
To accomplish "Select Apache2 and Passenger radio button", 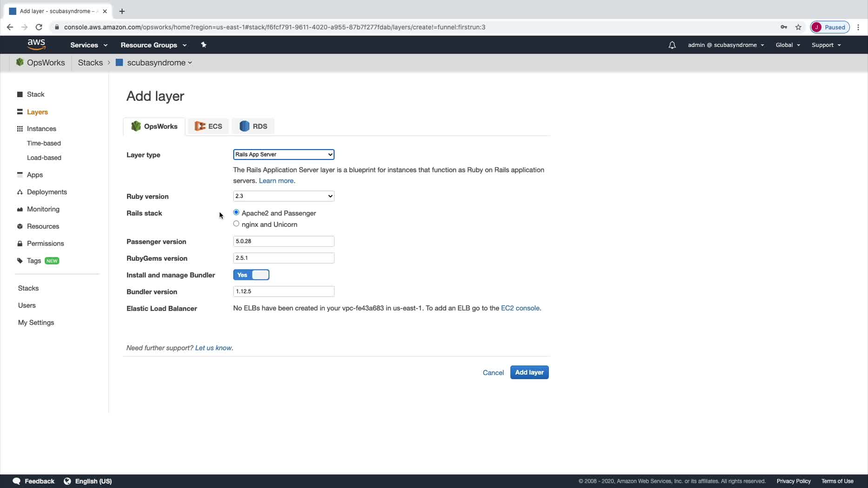I will (236, 212).
